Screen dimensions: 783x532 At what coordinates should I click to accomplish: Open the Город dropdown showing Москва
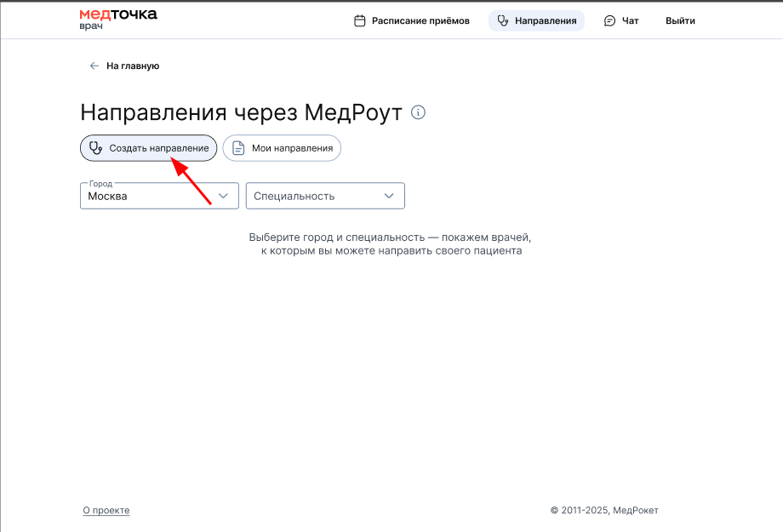(x=149, y=196)
